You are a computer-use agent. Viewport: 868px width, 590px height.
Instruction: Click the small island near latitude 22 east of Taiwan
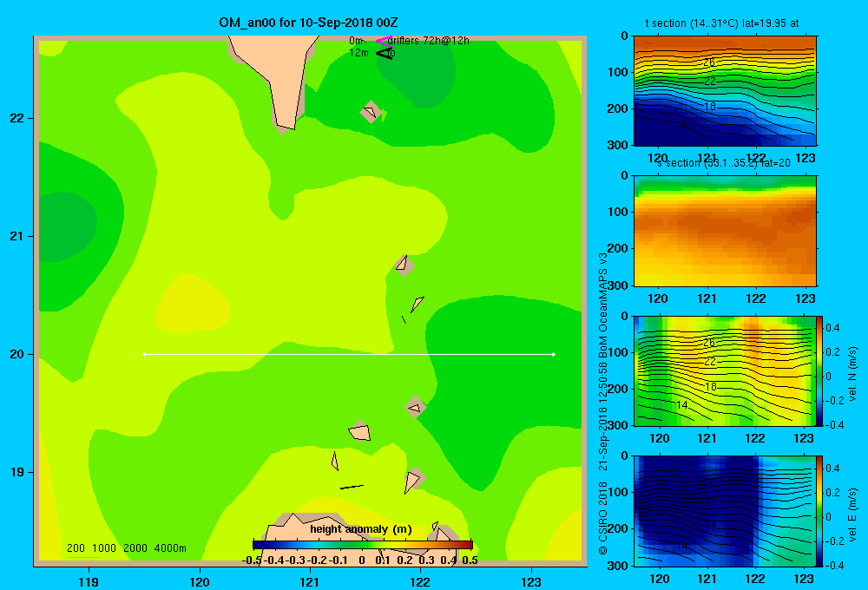(x=371, y=112)
